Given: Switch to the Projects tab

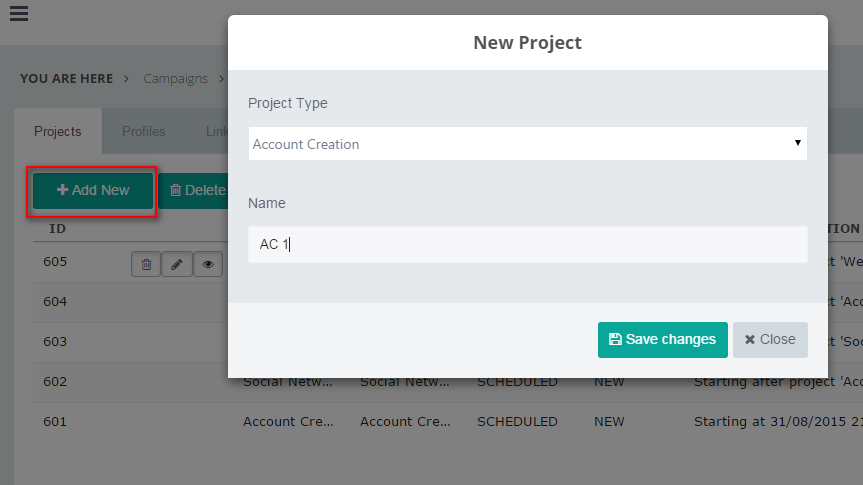Looking at the screenshot, I should pyautogui.click(x=58, y=132).
